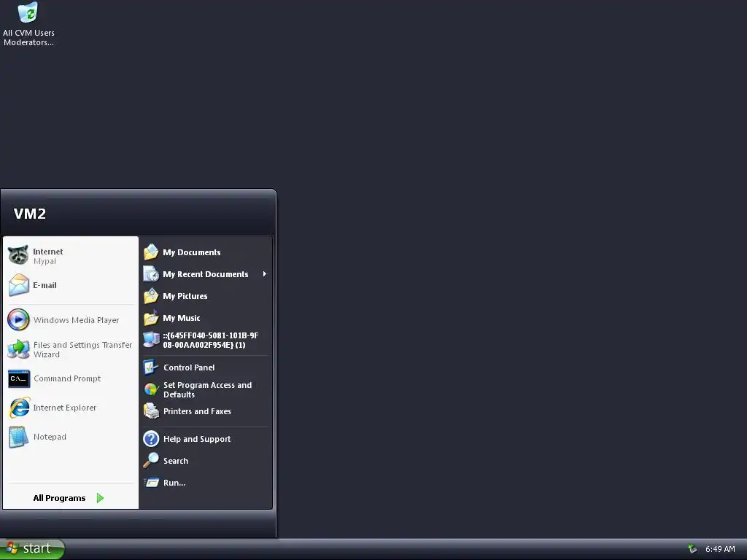Image resolution: width=747 pixels, height=560 pixels.
Task: Click the system tray network icon
Action: pyautogui.click(x=692, y=549)
